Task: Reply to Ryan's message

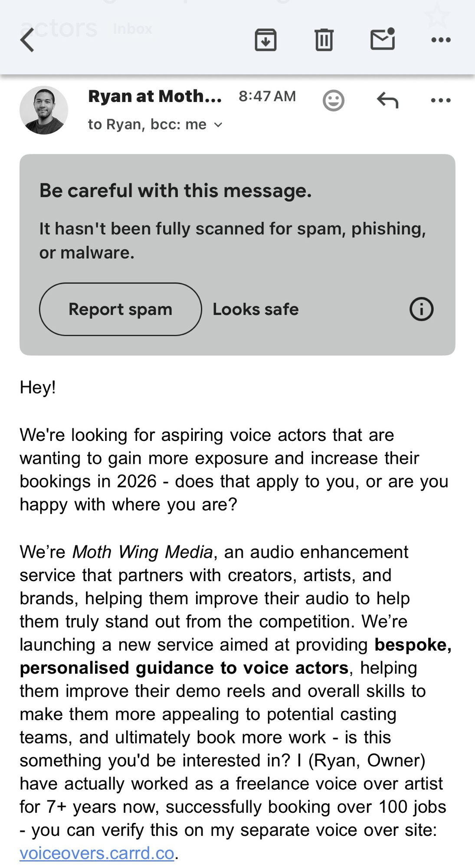Action: [387, 100]
